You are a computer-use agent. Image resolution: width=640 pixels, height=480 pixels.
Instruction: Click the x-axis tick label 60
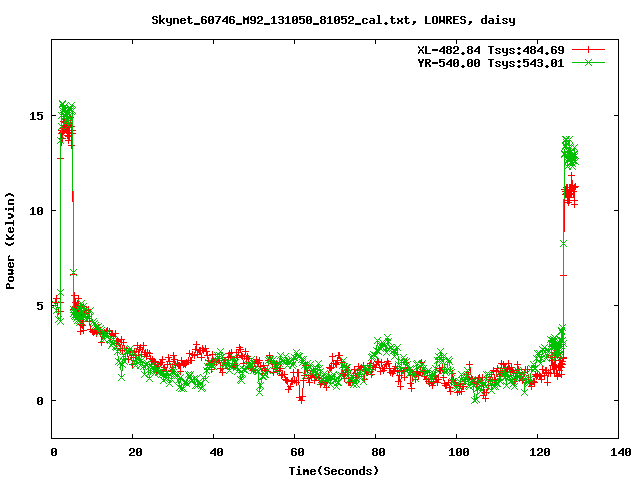click(297, 452)
